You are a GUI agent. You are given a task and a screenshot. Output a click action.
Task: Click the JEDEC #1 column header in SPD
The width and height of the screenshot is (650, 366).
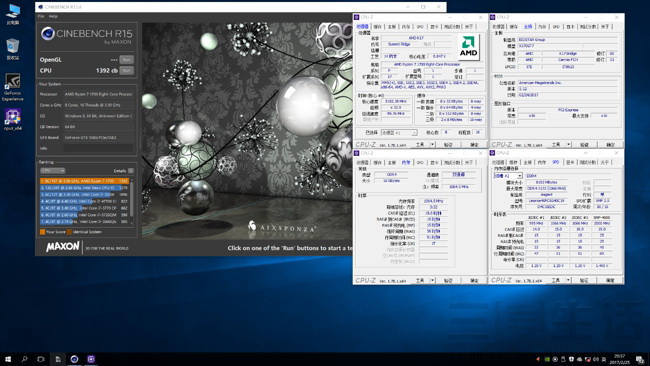click(x=536, y=217)
